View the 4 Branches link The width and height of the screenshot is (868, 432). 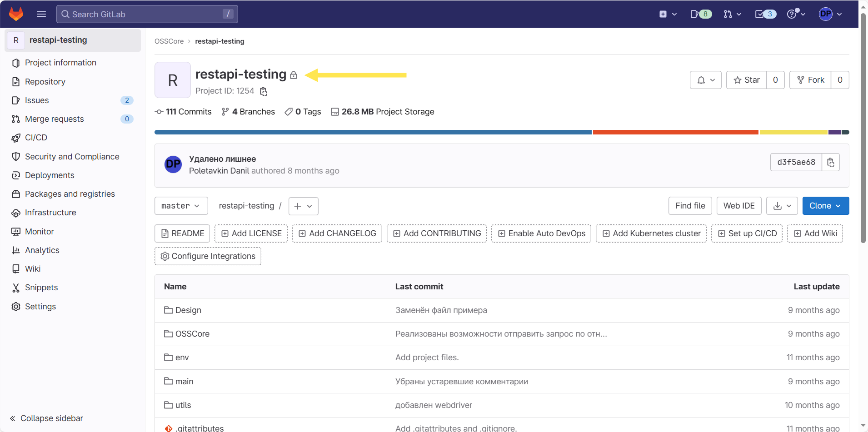tap(248, 112)
